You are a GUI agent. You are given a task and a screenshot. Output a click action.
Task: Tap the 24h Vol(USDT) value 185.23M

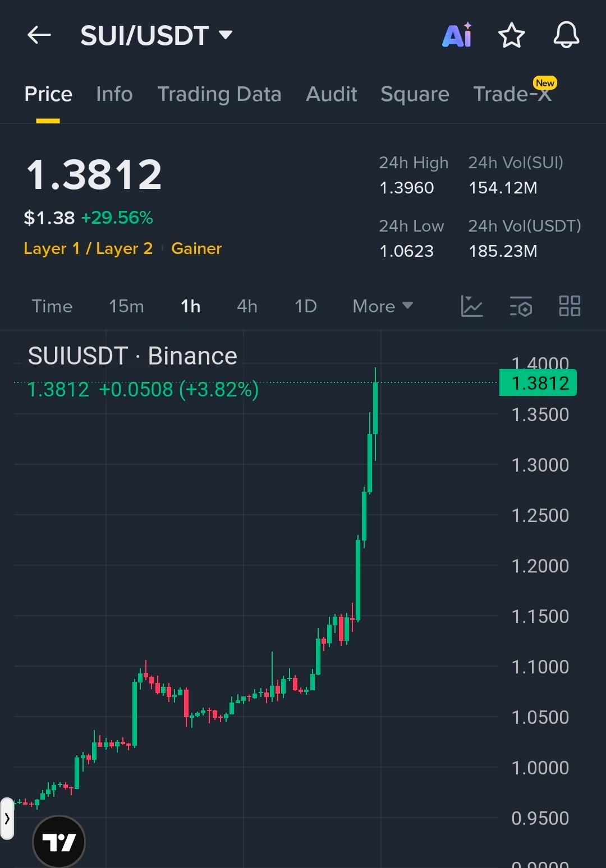point(503,251)
